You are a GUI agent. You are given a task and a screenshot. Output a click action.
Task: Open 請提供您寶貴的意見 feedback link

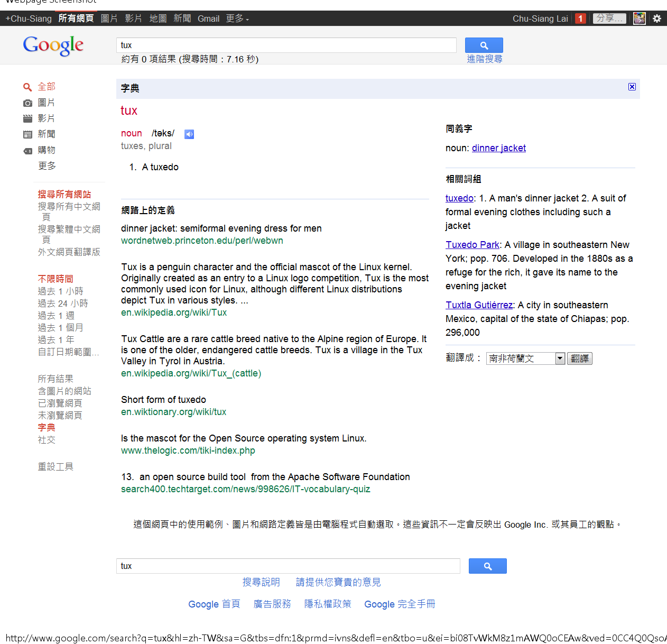(x=338, y=582)
